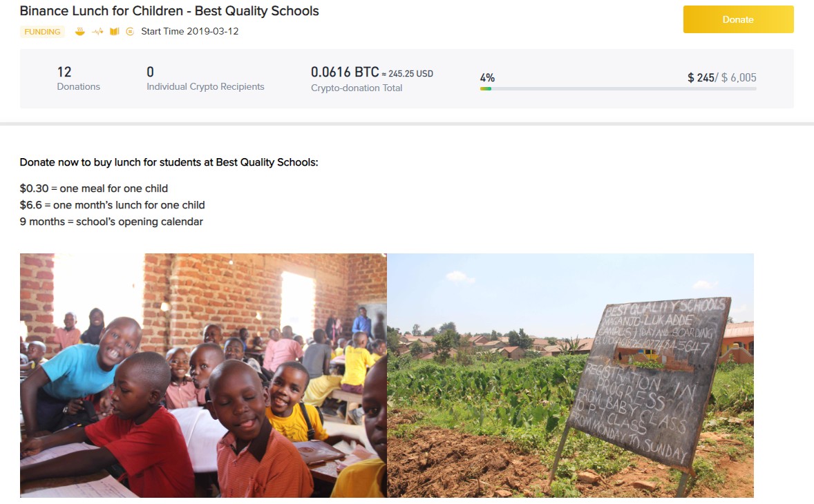
Task: Click the FUNDING status badge
Action: (x=43, y=32)
